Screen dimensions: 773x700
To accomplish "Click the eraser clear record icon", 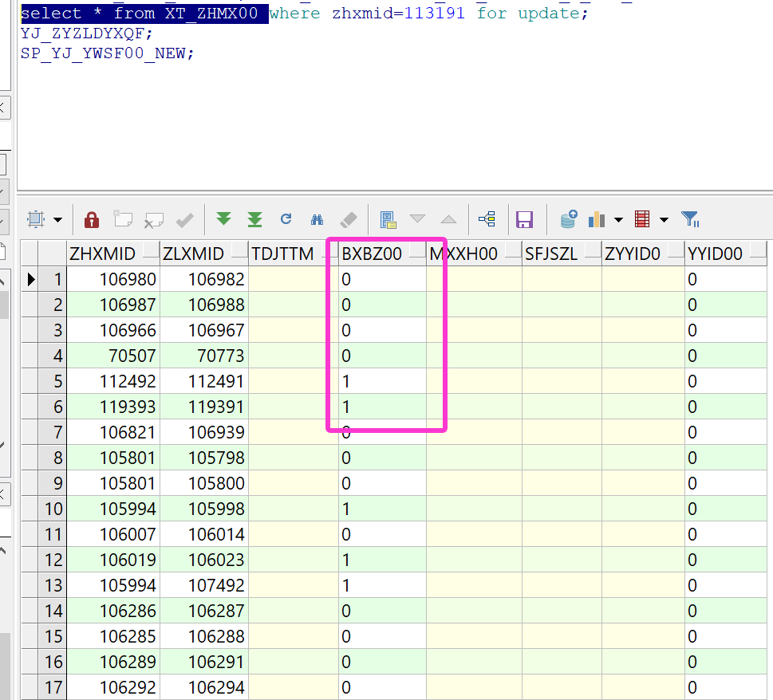I will pyautogui.click(x=348, y=219).
